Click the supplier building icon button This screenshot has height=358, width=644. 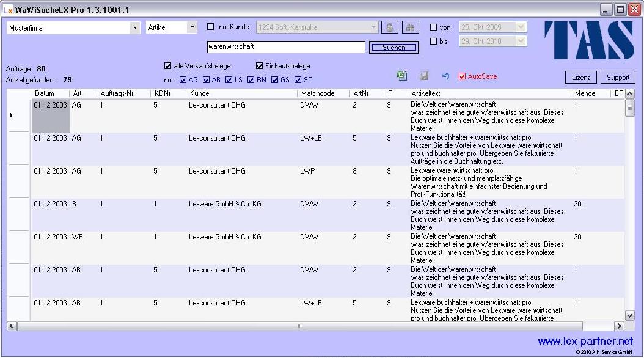tap(410, 27)
